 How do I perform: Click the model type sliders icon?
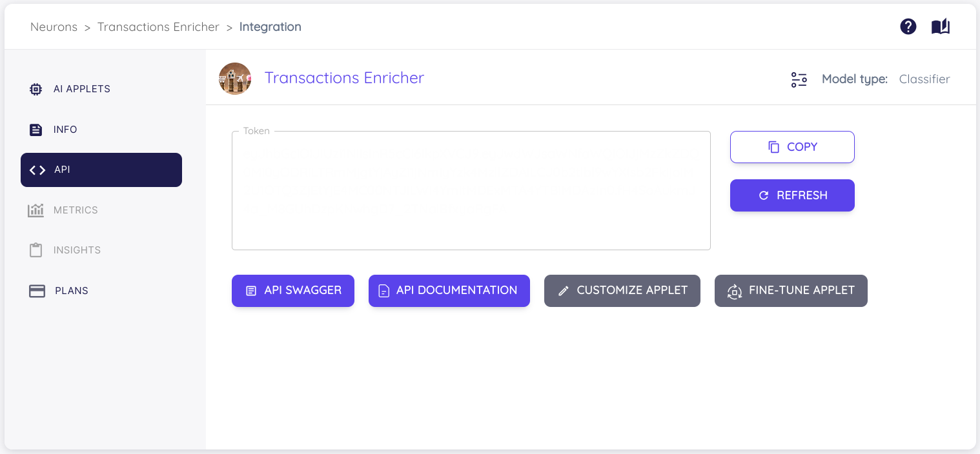tap(799, 79)
